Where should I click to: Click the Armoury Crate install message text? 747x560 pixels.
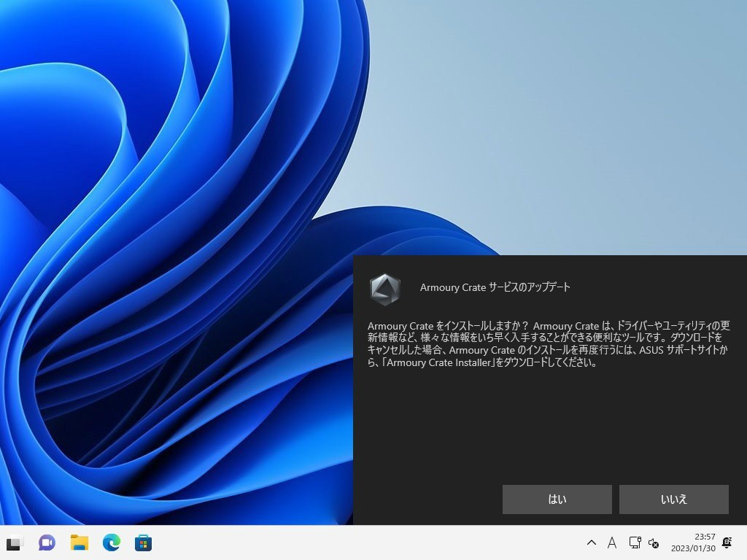(x=548, y=344)
